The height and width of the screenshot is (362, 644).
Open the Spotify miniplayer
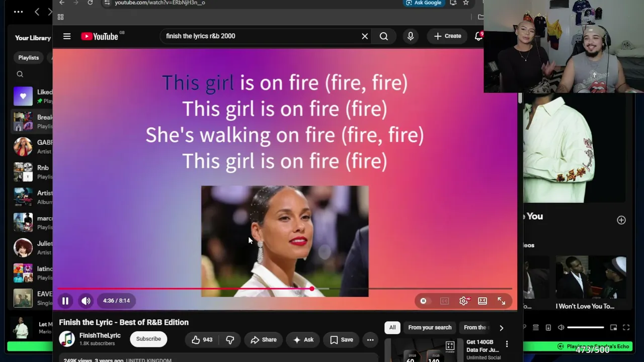pyautogui.click(x=613, y=328)
